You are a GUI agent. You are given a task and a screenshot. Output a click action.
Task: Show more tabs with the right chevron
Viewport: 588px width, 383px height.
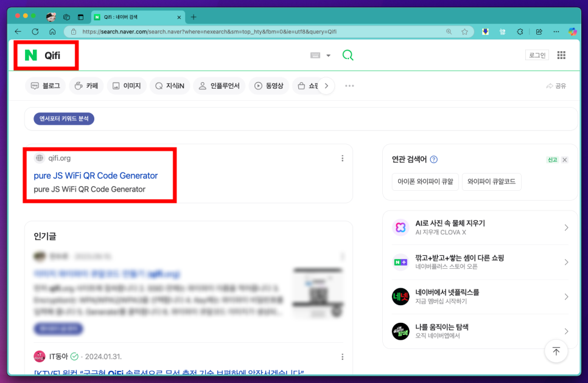coord(326,86)
